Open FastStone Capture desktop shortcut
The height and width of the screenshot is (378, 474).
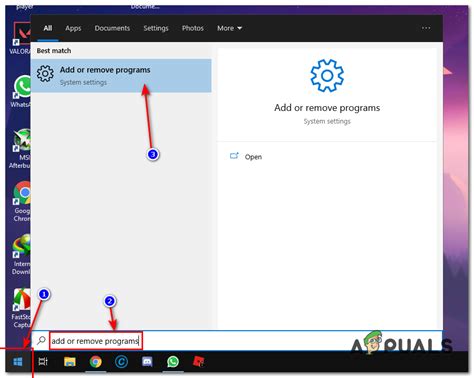[x=21, y=308]
